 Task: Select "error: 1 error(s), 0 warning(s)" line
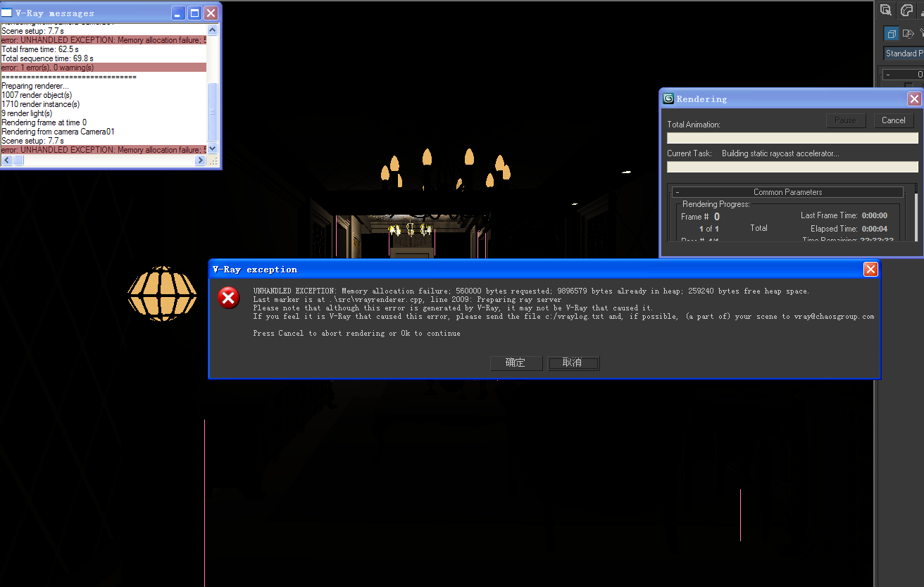pos(104,68)
